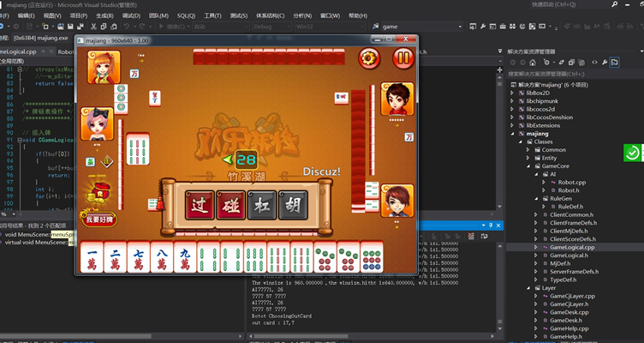The height and width of the screenshot is (343, 644).
Task: Click the 过 (pass) action button
Action: click(200, 204)
